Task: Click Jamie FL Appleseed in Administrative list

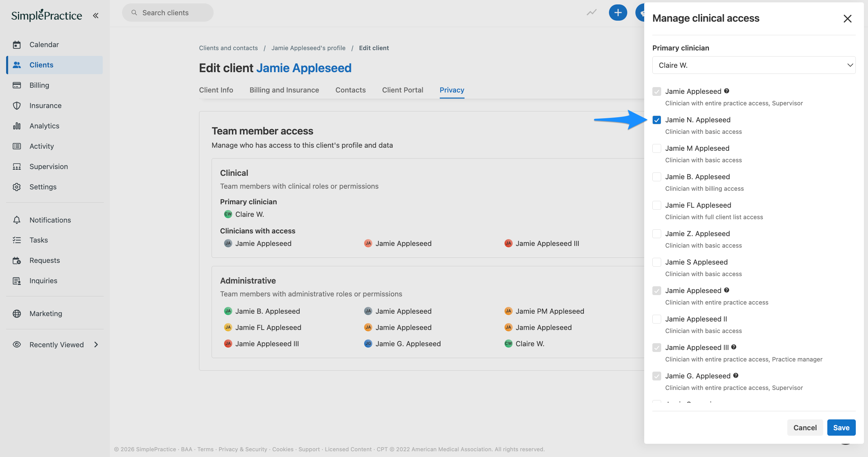Action: (x=268, y=327)
